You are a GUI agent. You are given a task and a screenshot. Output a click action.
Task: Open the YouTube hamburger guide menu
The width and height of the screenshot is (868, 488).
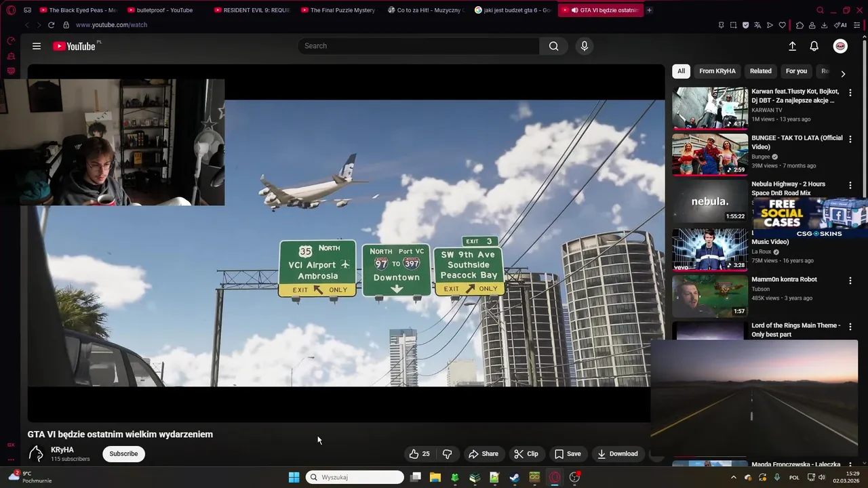[x=37, y=46]
